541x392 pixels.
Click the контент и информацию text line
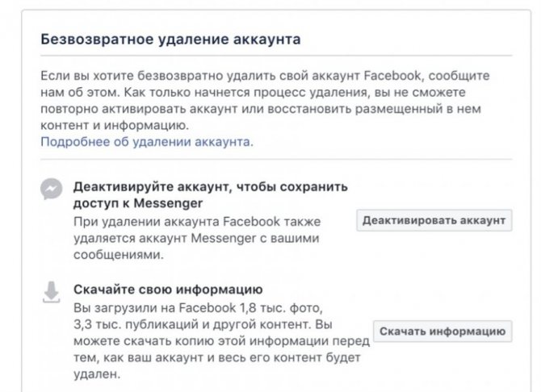[115, 125]
